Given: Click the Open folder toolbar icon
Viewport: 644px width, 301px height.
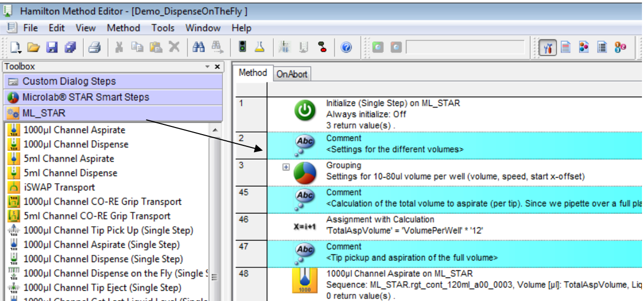Looking at the screenshot, I should [33, 48].
